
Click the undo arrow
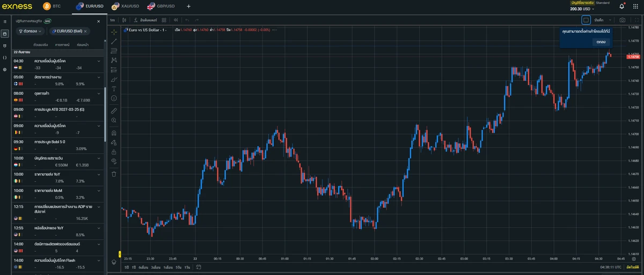(187, 20)
